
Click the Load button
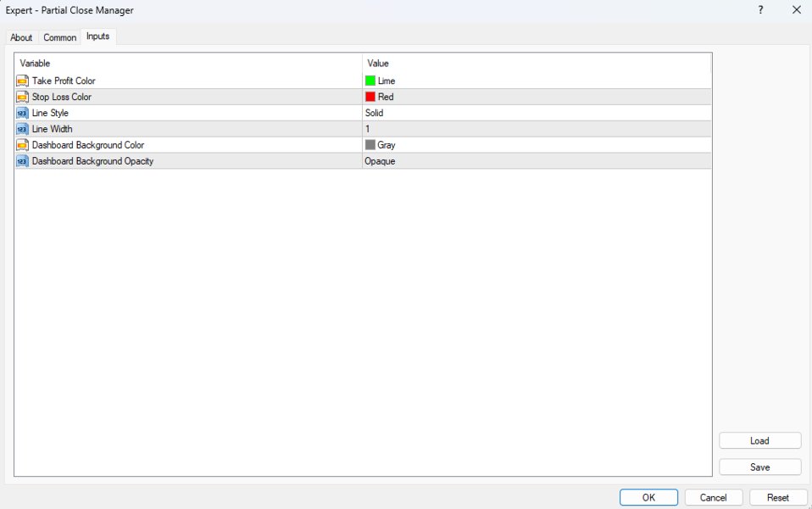[x=759, y=440]
